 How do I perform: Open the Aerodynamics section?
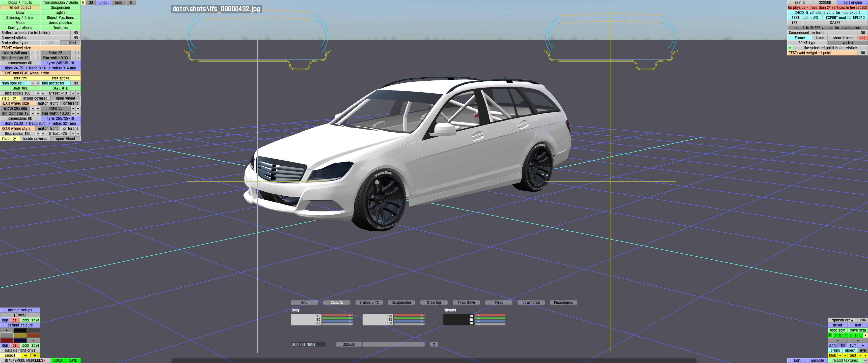[x=60, y=22]
